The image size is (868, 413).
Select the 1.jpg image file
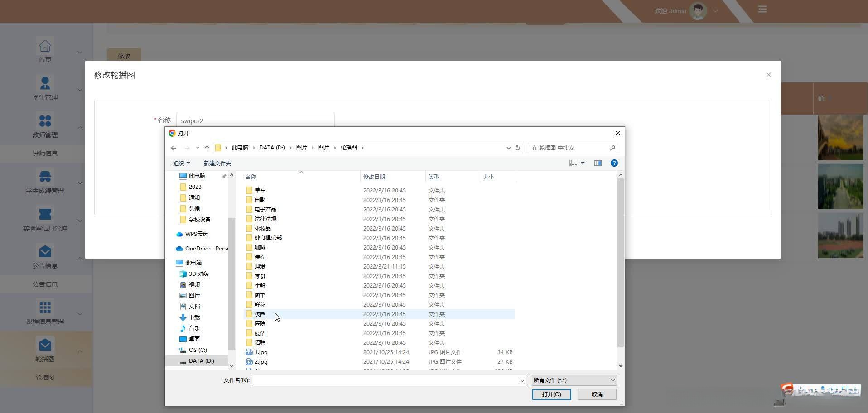click(x=261, y=352)
